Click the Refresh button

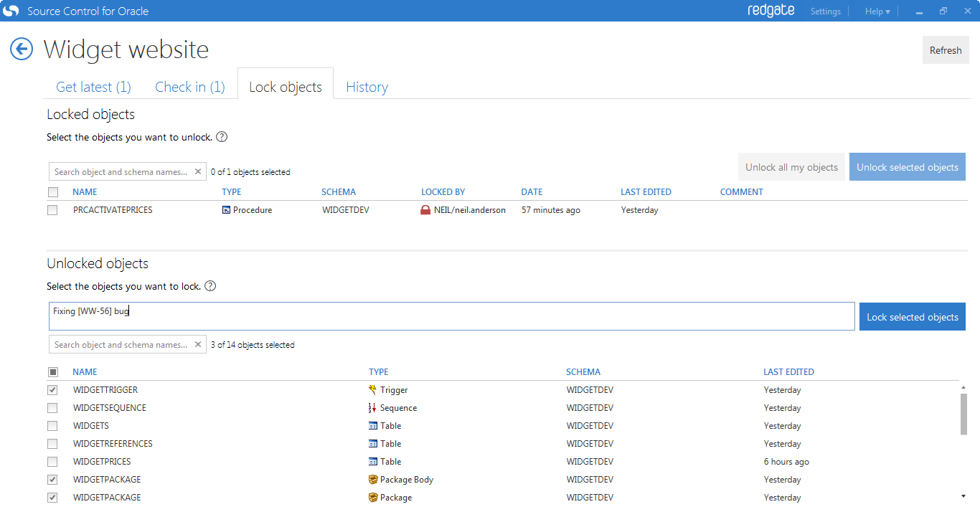[x=945, y=50]
